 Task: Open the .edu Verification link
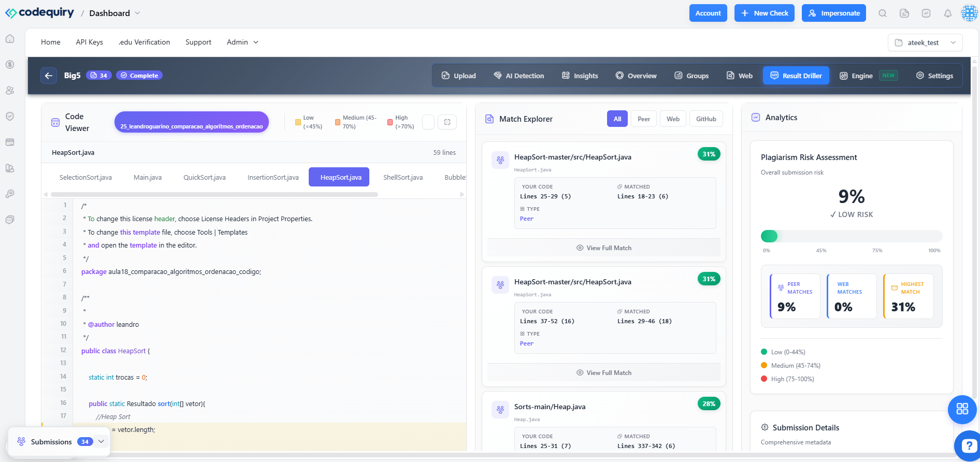coord(144,42)
